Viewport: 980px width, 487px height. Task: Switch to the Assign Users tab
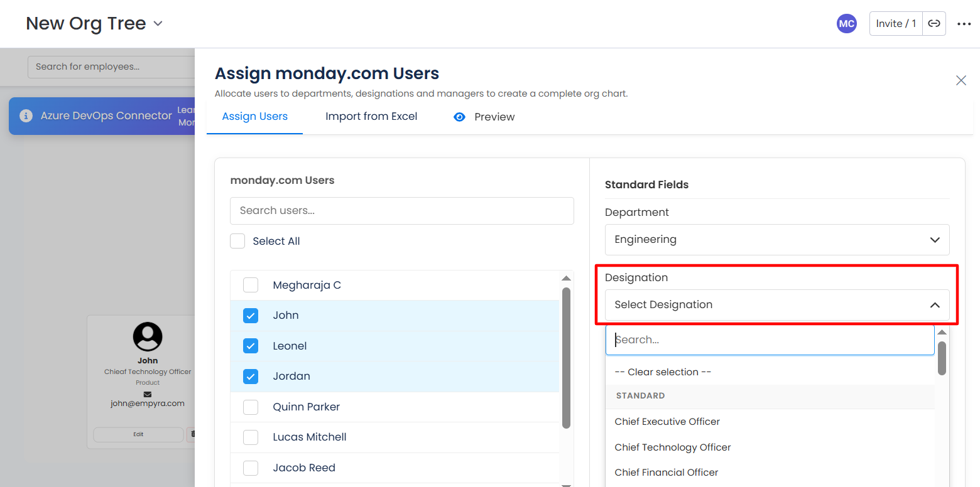pyautogui.click(x=254, y=117)
